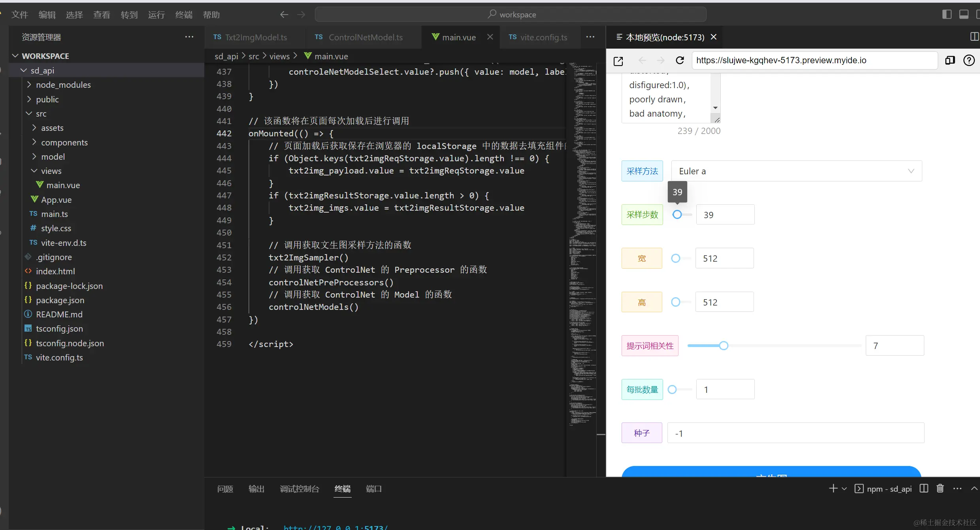Go forward with the editor navigation arrow

pos(301,15)
